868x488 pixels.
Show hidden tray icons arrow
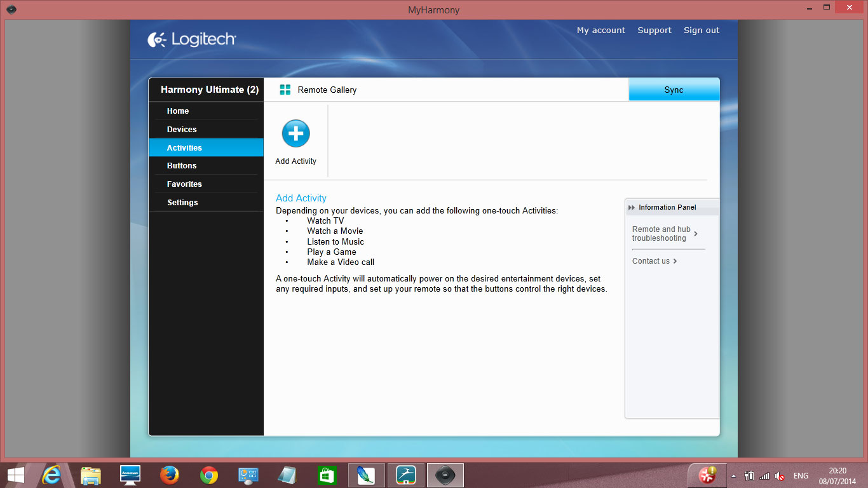tap(734, 475)
